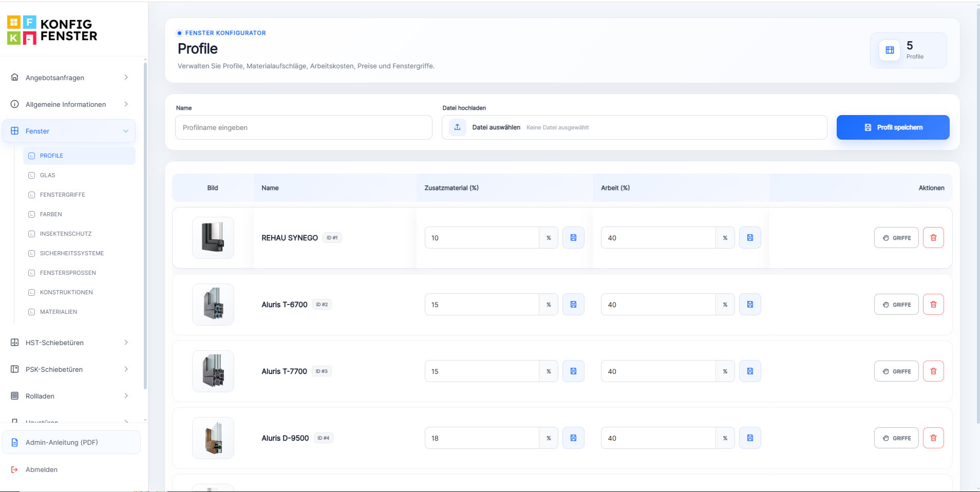This screenshot has width=980, height=492.
Task: Open the FENSTERGRIFFE submenu item
Action: (79, 195)
